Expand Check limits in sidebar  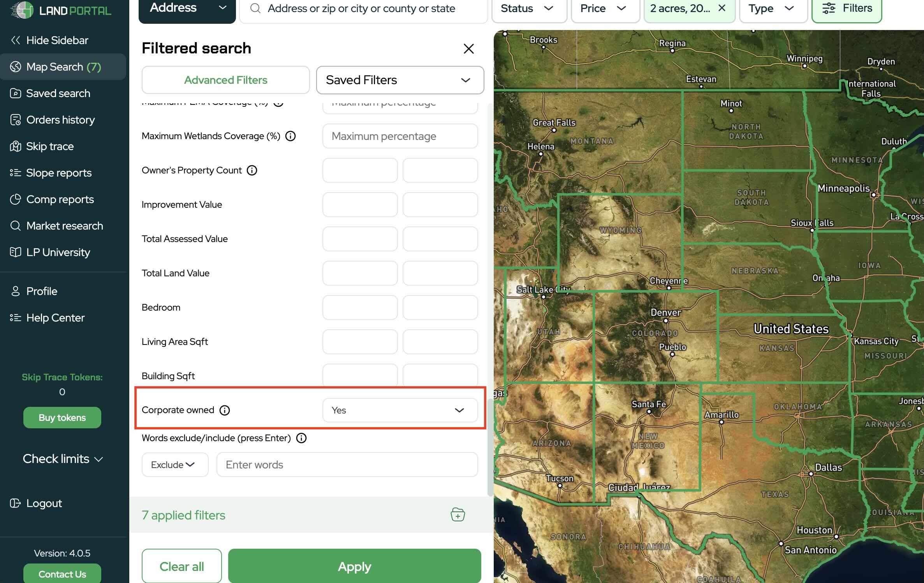[x=62, y=459]
